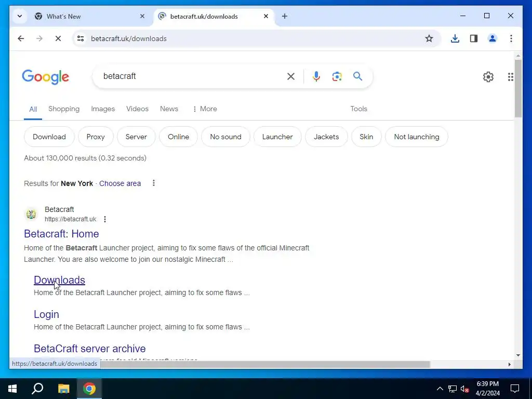Image resolution: width=532 pixels, height=399 pixels.
Task: Click Choose area link
Action: 120,183
